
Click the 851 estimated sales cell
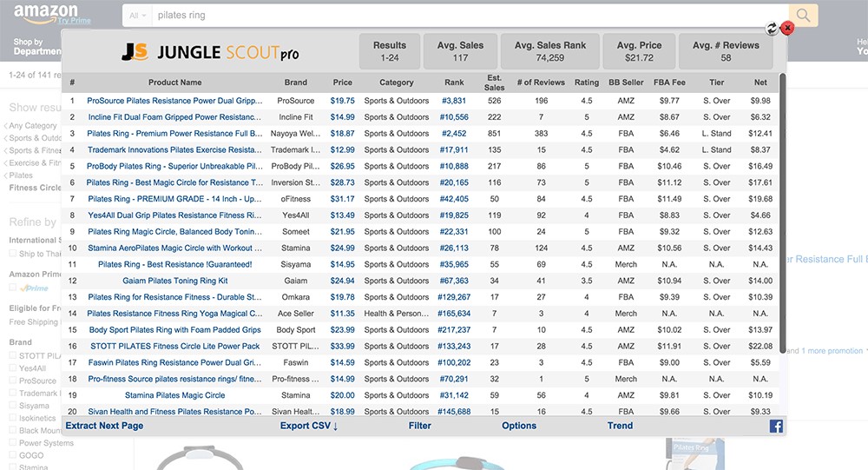pyautogui.click(x=495, y=134)
